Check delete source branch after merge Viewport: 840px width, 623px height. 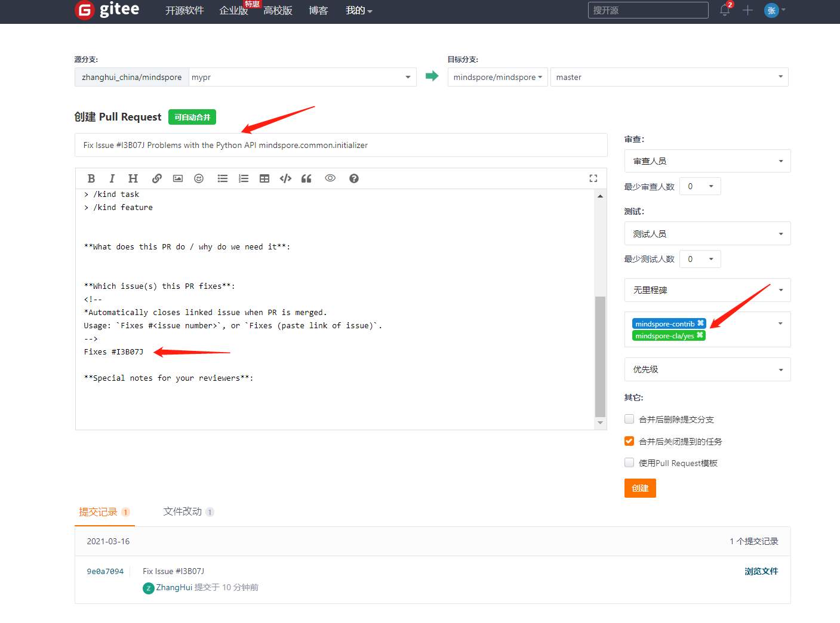pyautogui.click(x=629, y=419)
